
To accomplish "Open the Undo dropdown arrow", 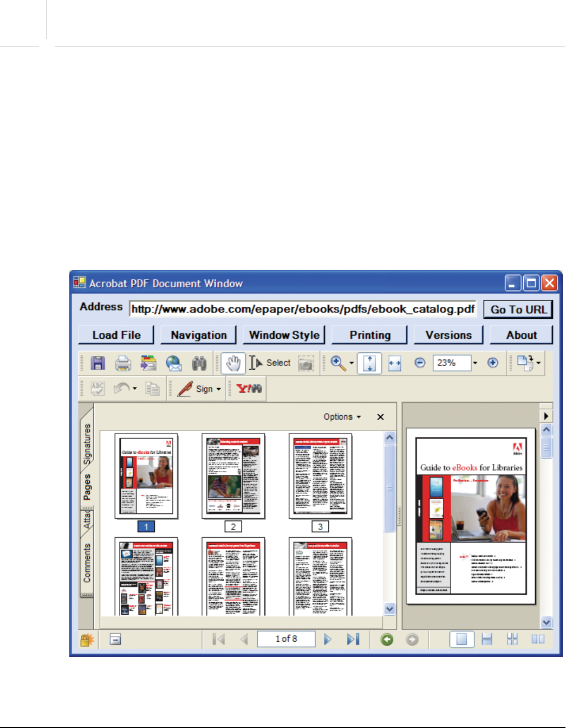I will click(x=134, y=389).
